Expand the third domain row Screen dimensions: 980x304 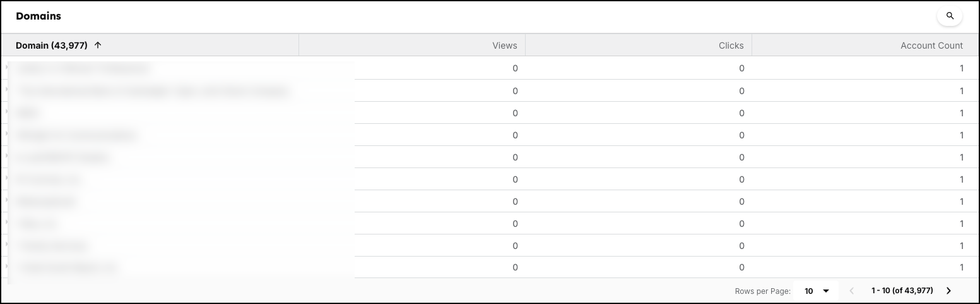7,111
